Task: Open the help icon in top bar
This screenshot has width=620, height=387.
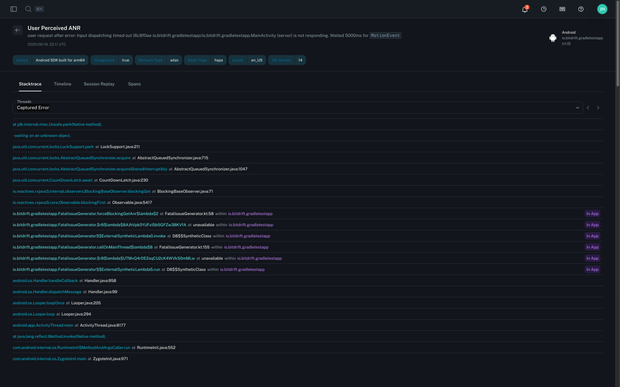Action: tap(581, 9)
